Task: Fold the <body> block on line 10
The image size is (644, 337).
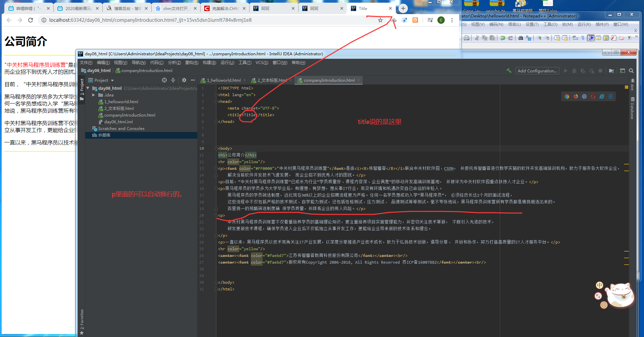Action: (216, 148)
